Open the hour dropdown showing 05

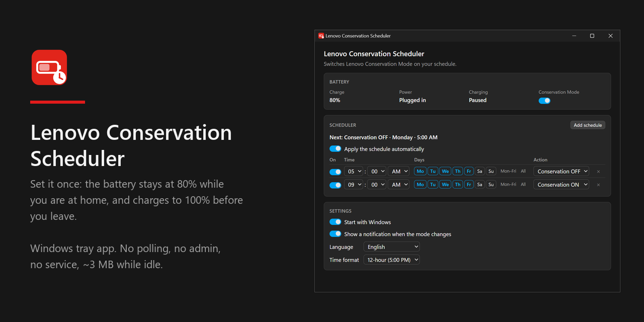point(353,172)
